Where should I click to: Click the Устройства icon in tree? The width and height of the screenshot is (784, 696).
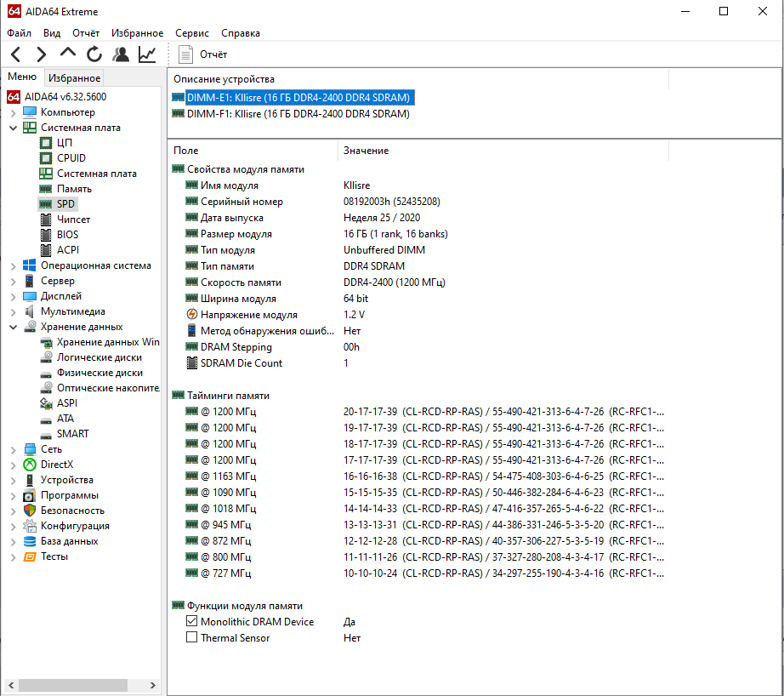[x=30, y=480]
